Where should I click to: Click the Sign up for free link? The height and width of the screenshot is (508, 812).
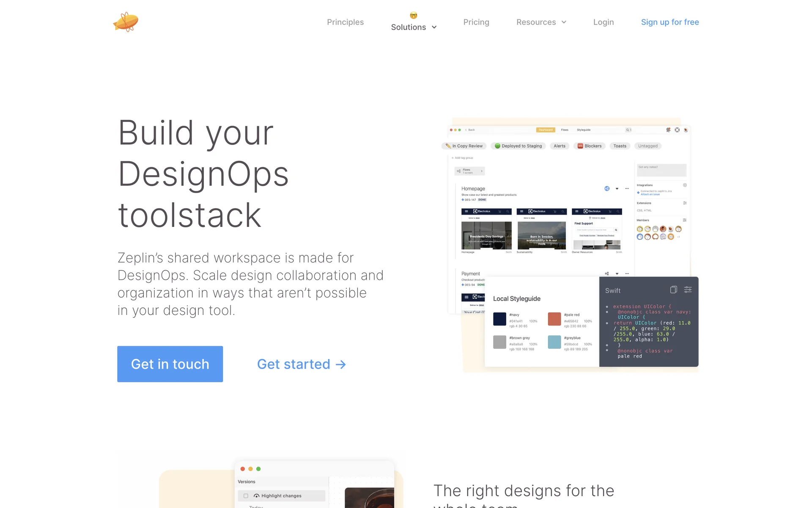(670, 22)
